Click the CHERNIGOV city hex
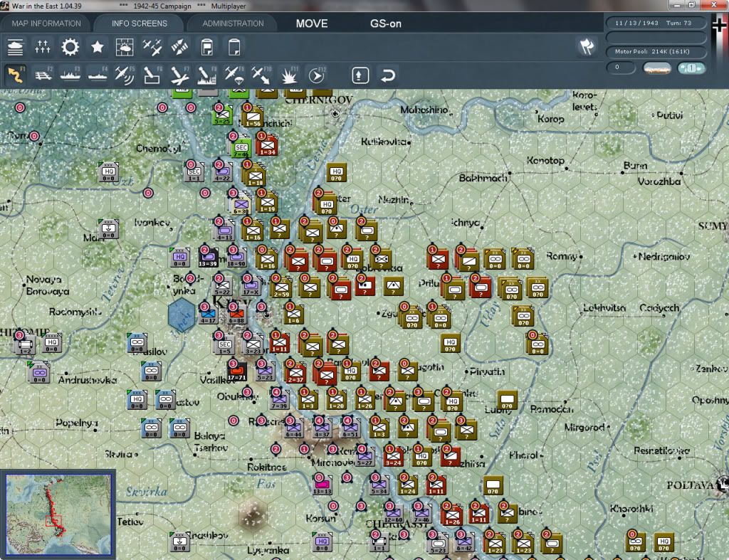729x560 pixels. (x=336, y=113)
